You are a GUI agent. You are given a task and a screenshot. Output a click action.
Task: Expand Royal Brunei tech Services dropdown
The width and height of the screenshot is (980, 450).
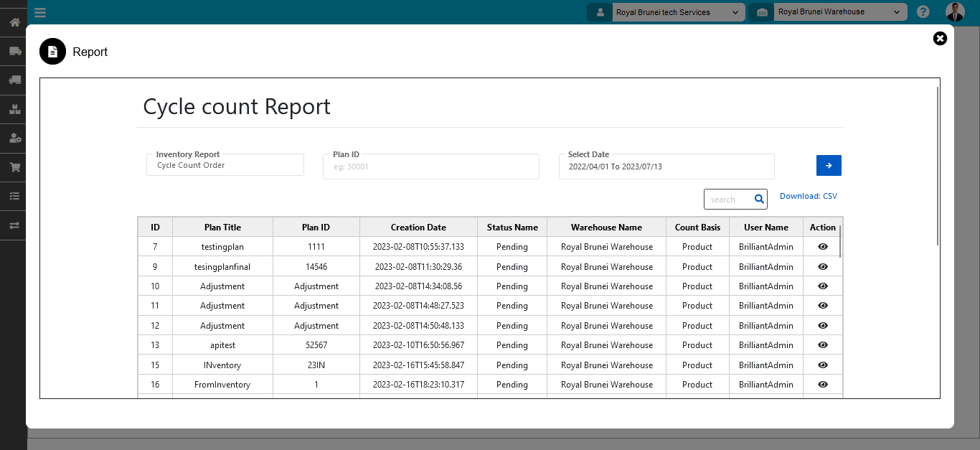pyautogui.click(x=676, y=12)
